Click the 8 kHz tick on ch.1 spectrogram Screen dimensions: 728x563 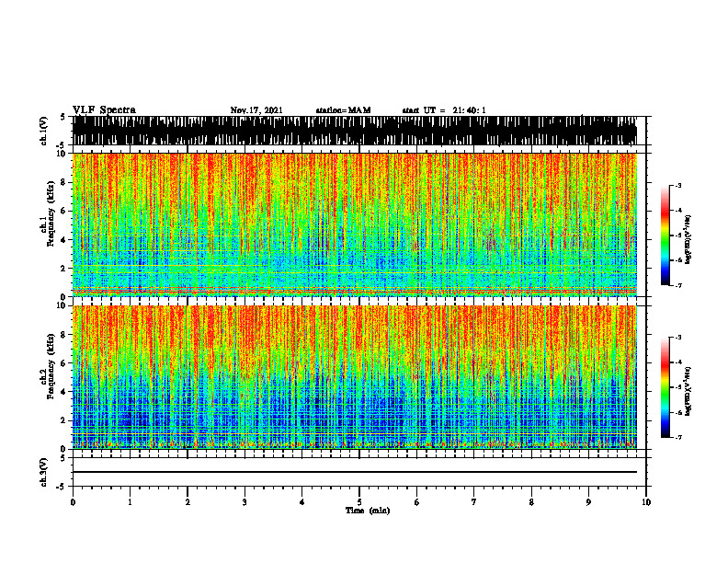[x=64, y=182]
